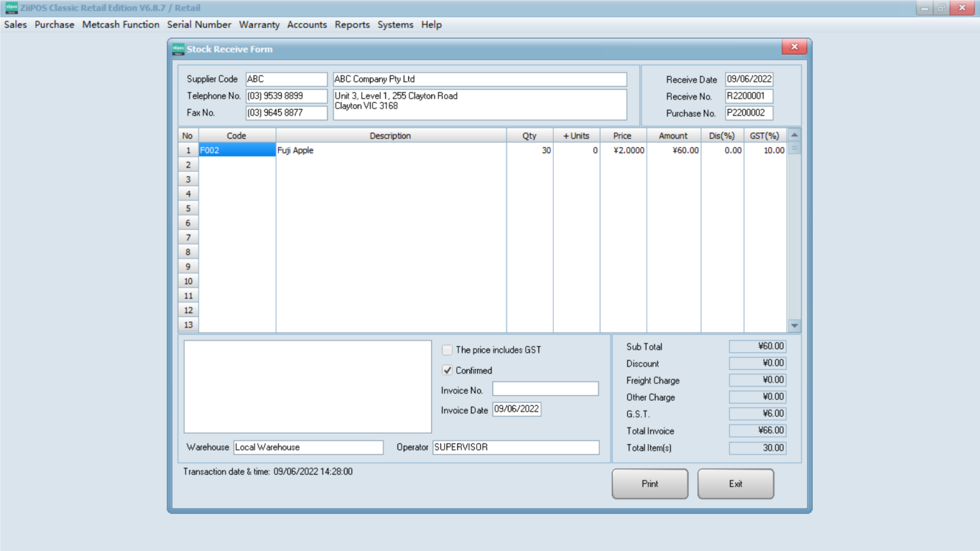Click the scrollbar up arrow in the item grid

pos(794,135)
